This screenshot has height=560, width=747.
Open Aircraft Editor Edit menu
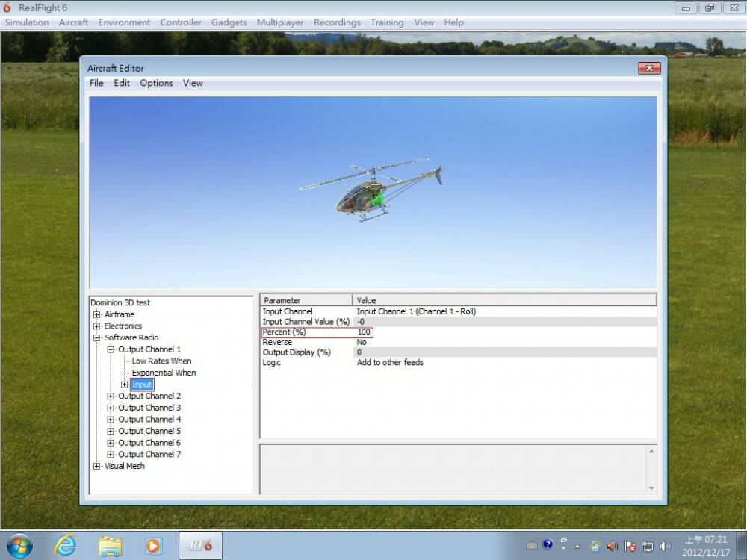click(x=122, y=83)
